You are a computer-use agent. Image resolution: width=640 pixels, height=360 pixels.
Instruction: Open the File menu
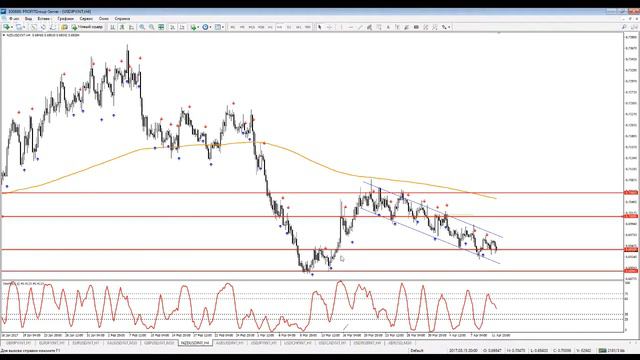14,19
